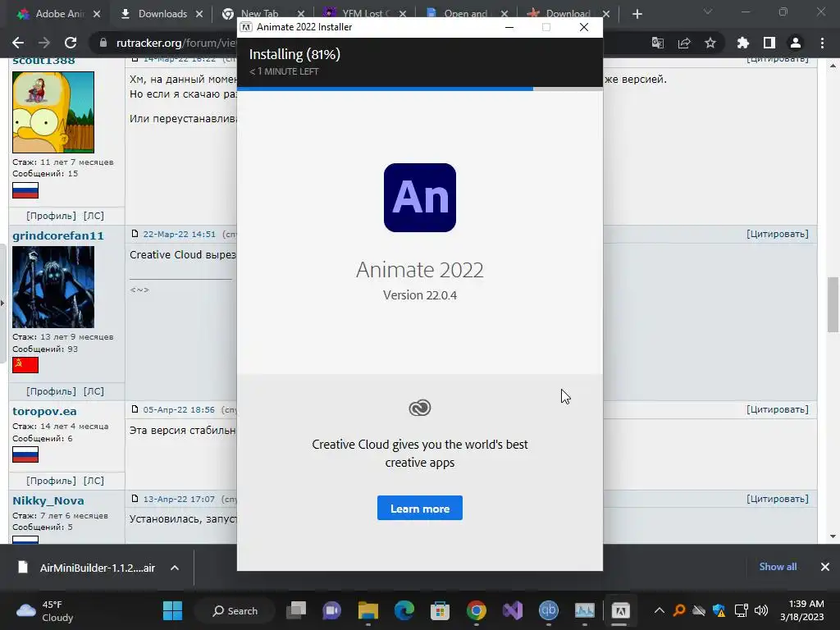This screenshot has height=630, width=840.
Task: Open the Animate installer taskbar icon
Action: tap(620, 610)
